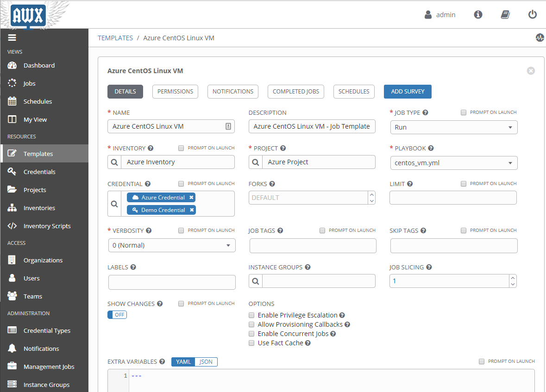The image size is (546, 392).
Task: Check Job Tags prompt on launch
Action: (x=322, y=230)
